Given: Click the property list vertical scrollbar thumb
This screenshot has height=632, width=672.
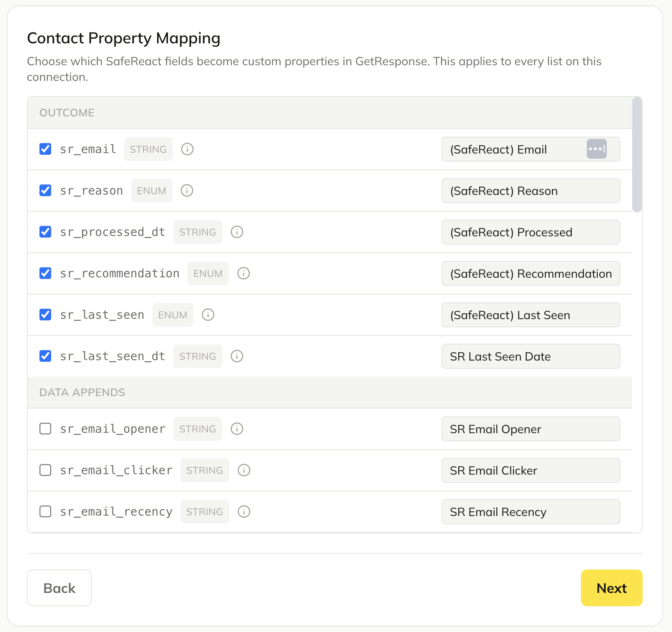Looking at the screenshot, I should click(637, 155).
